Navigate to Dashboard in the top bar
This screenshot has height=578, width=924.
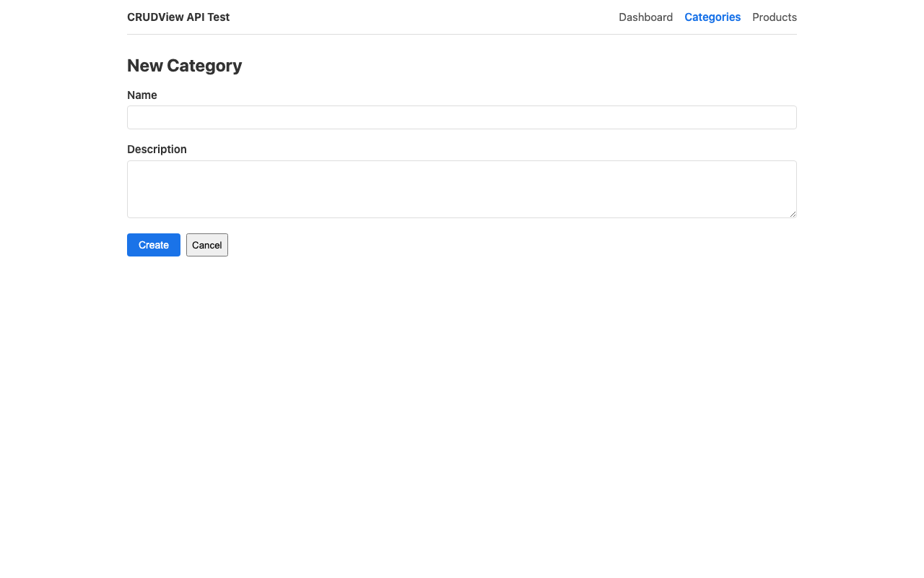point(645,17)
